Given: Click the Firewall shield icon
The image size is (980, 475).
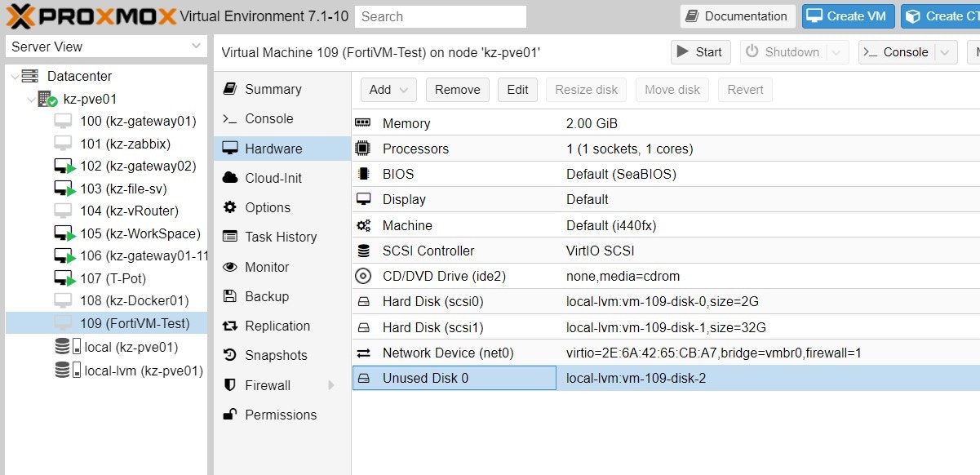Looking at the screenshot, I should [x=230, y=385].
